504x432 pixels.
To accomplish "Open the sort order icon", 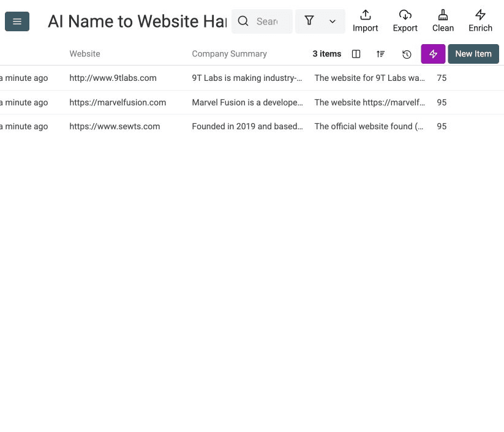I will pyautogui.click(x=380, y=54).
